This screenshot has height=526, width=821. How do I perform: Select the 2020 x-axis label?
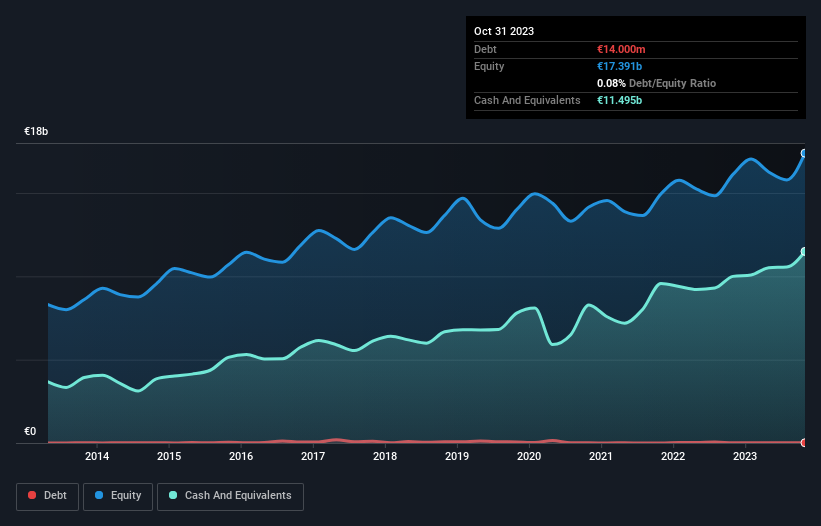click(529, 456)
